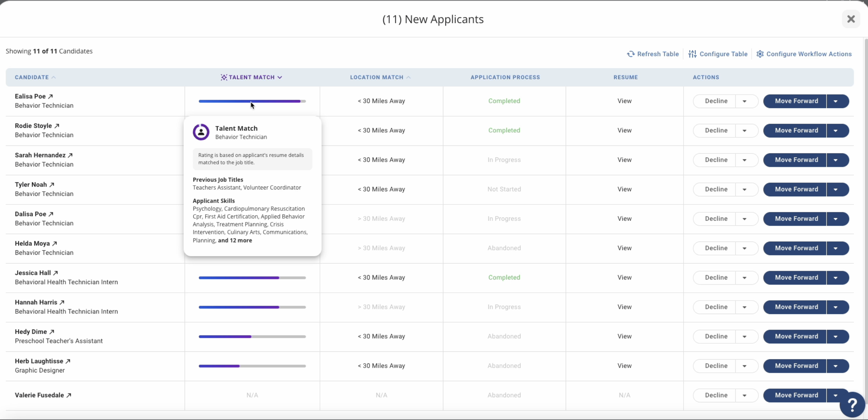Move Forward candidate Rodie Stoyle

click(795, 131)
